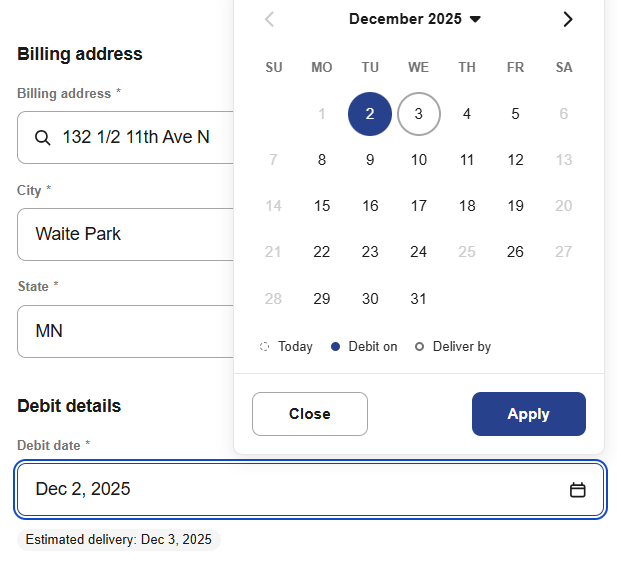Go to the next month arrow
Viewport: 617px width, 562px height.
568,19
